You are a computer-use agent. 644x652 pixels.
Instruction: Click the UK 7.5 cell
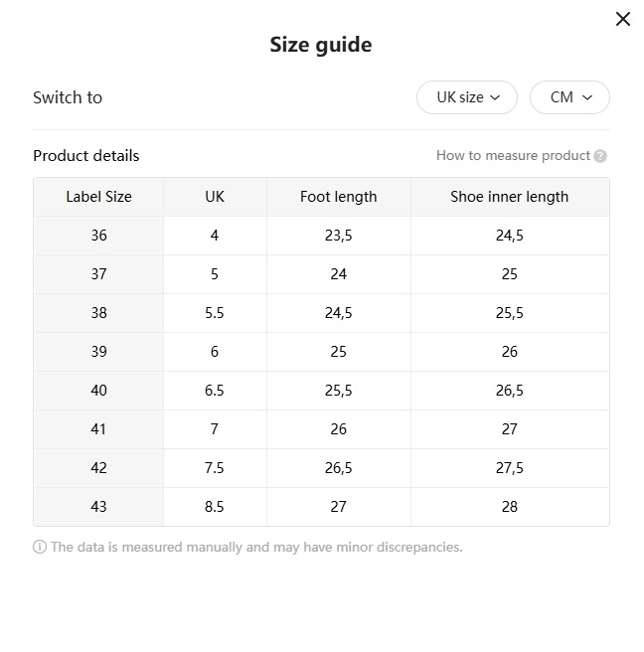pyautogui.click(x=215, y=468)
